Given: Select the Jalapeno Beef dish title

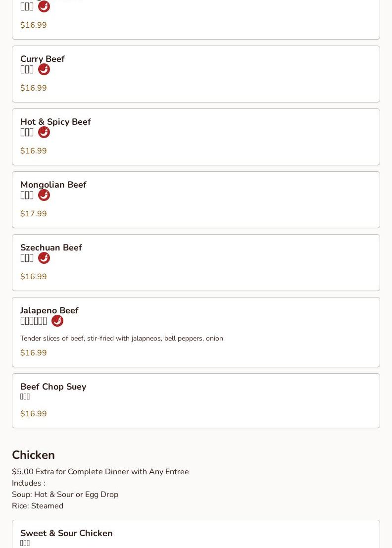Looking at the screenshot, I should (x=49, y=310).
